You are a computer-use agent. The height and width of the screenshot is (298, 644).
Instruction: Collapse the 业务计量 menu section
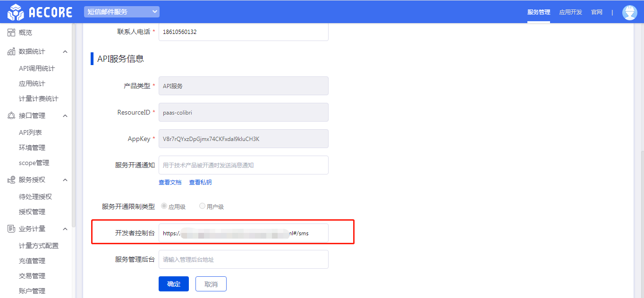point(65,229)
